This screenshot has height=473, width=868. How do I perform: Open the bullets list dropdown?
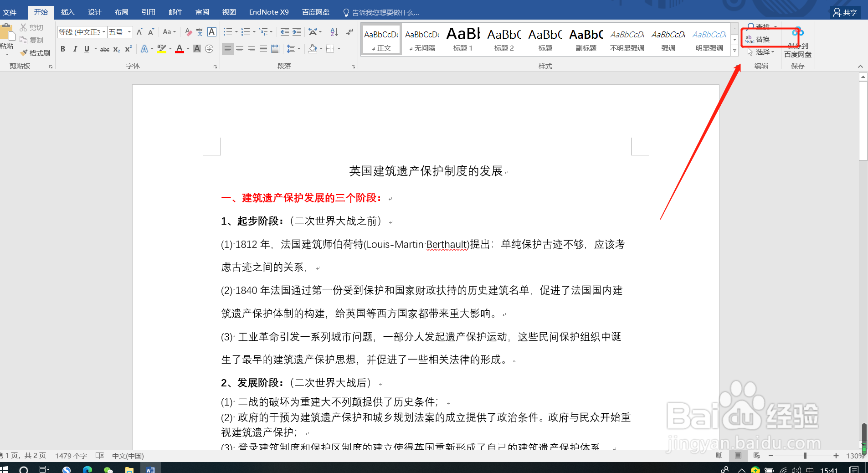pyautogui.click(x=236, y=32)
